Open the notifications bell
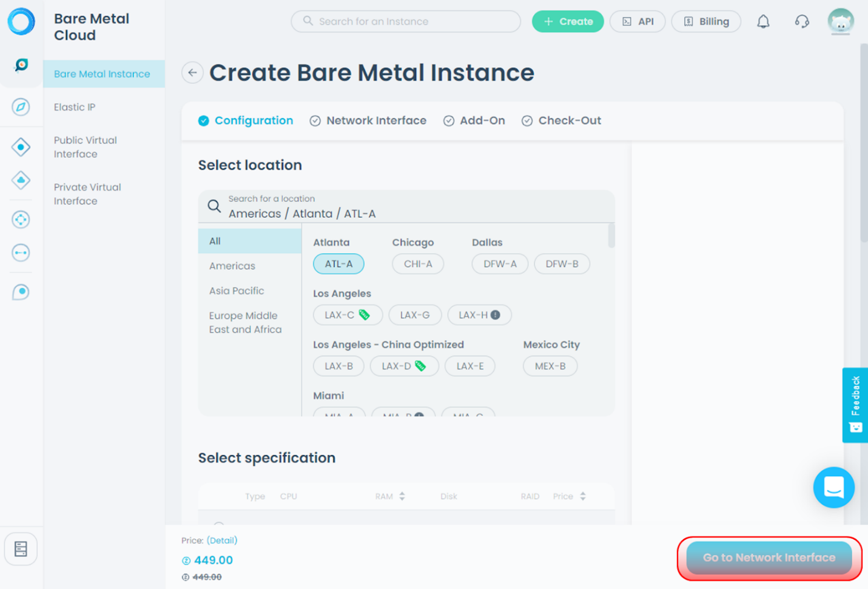The width and height of the screenshot is (868, 589). tap(763, 21)
